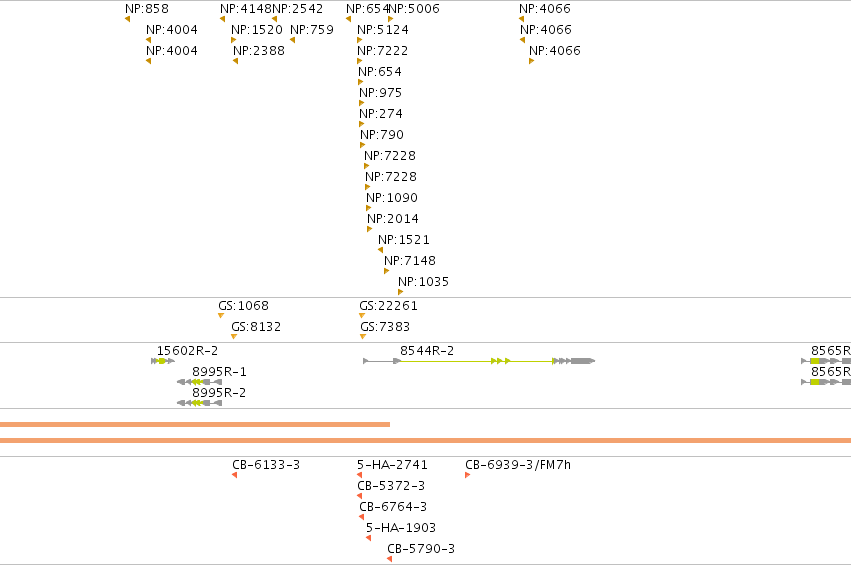
Task: Click the marker beneath NP:274
Action: click(x=361, y=124)
